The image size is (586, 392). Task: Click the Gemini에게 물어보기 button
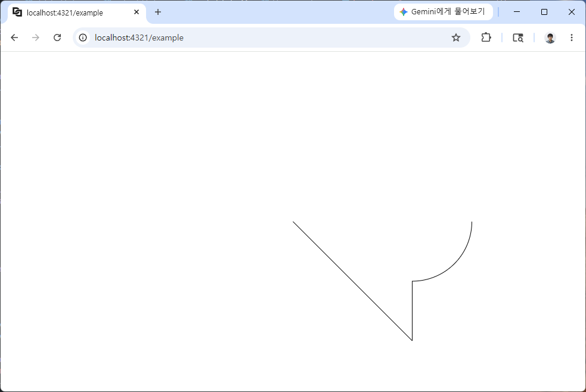[x=443, y=12]
